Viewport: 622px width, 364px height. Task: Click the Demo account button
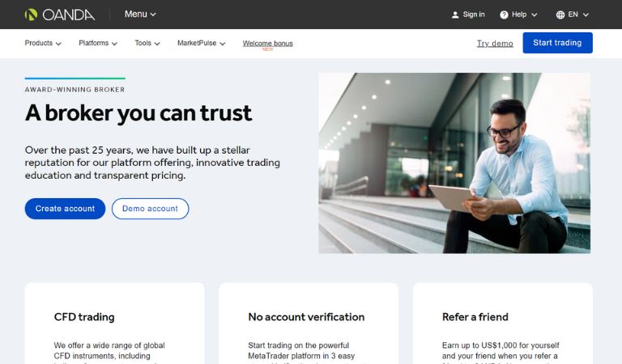click(x=150, y=209)
